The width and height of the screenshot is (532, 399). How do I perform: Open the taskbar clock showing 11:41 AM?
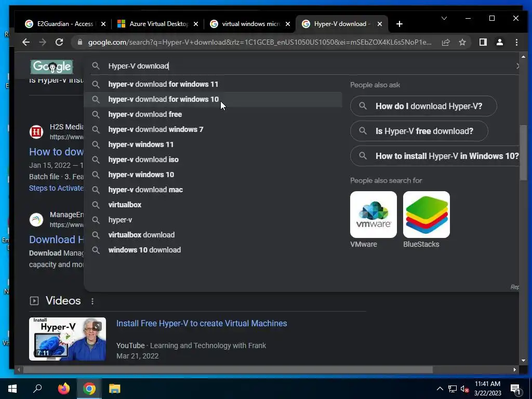pyautogui.click(x=487, y=389)
